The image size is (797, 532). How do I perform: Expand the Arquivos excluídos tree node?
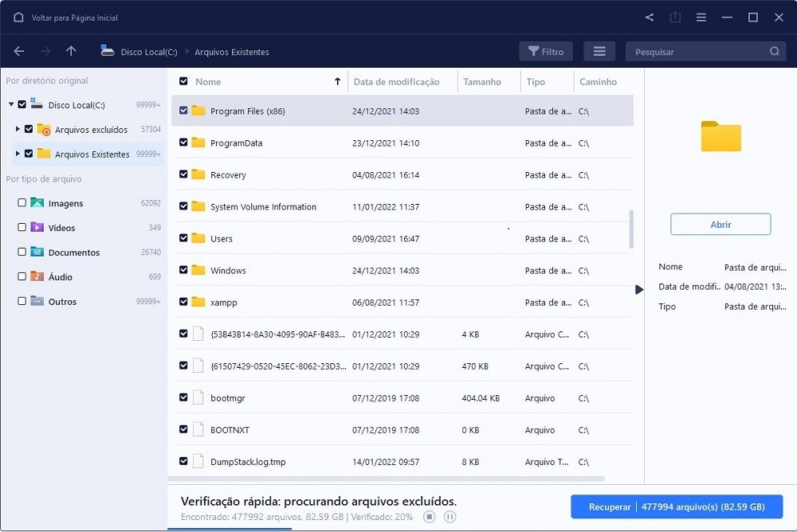[18, 129]
